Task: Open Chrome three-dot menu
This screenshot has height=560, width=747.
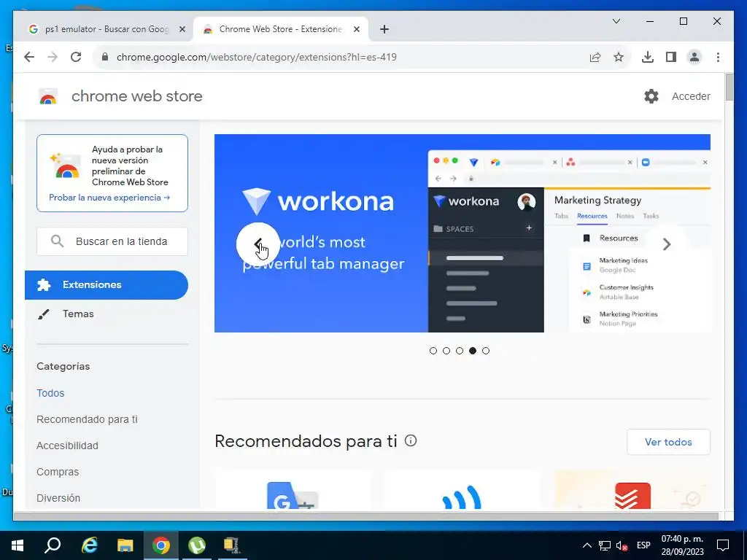Action: coord(718,57)
